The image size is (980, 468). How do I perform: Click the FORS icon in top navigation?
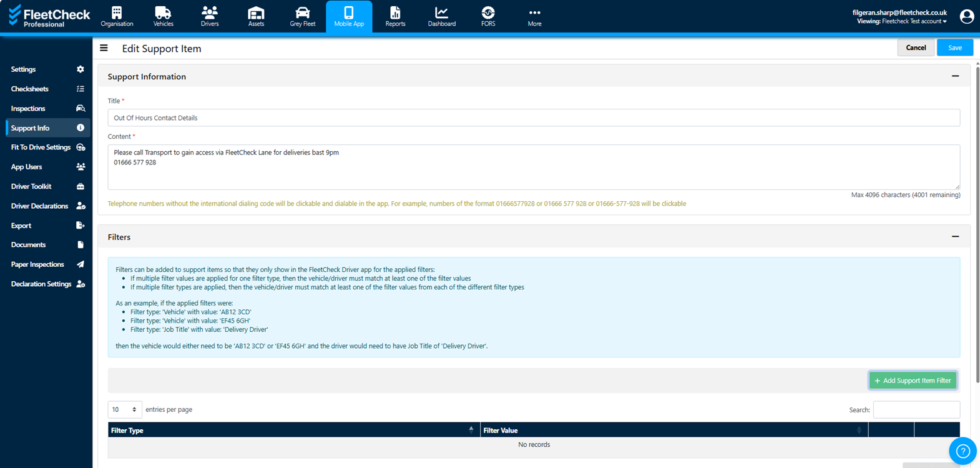488,13
